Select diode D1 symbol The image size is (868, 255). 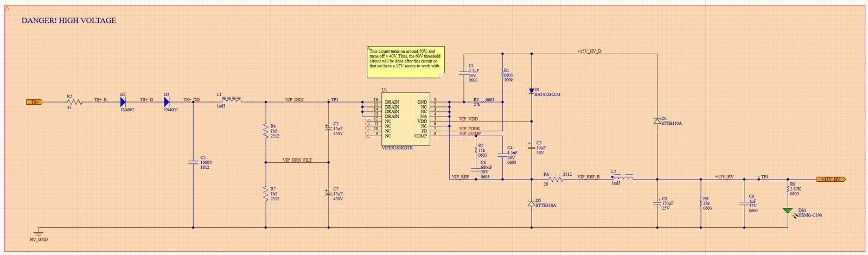tap(532, 92)
